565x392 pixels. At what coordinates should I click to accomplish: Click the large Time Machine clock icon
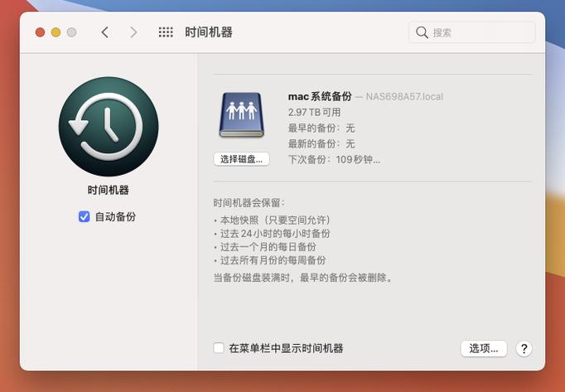[x=109, y=127]
